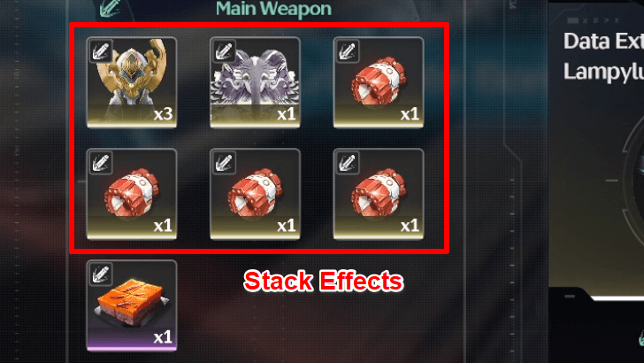This screenshot has height=363, width=644.
Task: Select the golden armored helmet item x3
Action: pyautogui.click(x=132, y=82)
